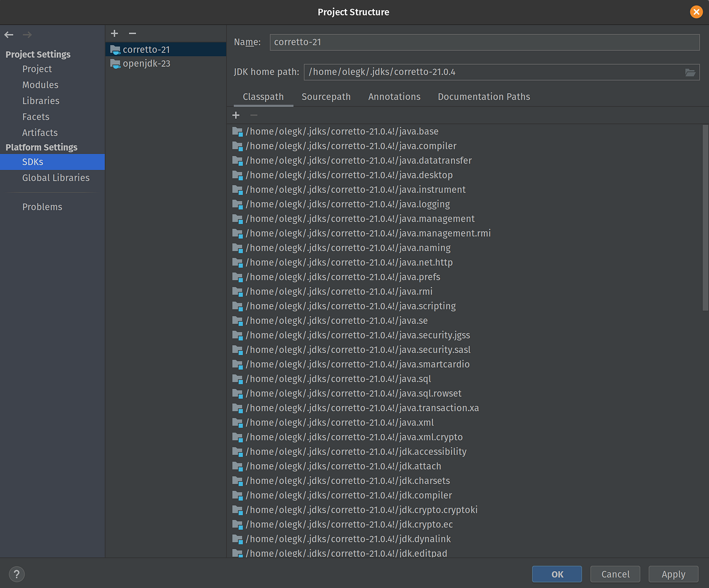Image resolution: width=709 pixels, height=588 pixels.
Task: Select the java.scripting classpath row
Action: coord(465,306)
